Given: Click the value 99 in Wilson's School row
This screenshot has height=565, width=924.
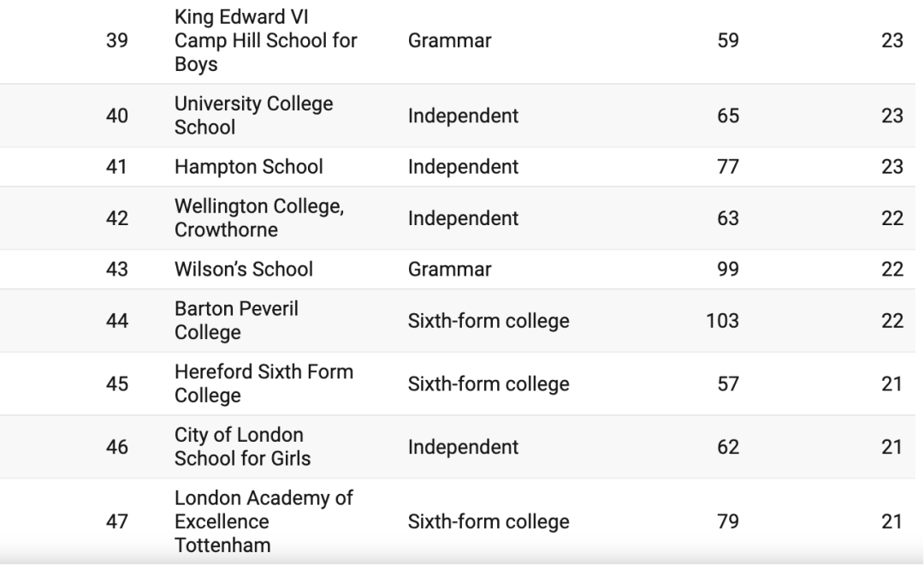Looking at the screenshot, I should point(728,270).
